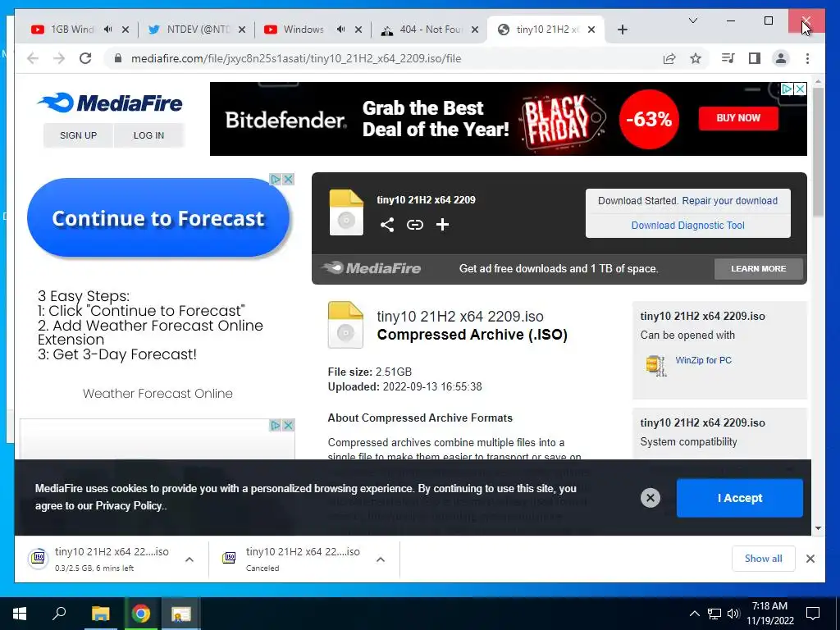Close the downloads bar
The image size is (840, 630).
(810, 559)
